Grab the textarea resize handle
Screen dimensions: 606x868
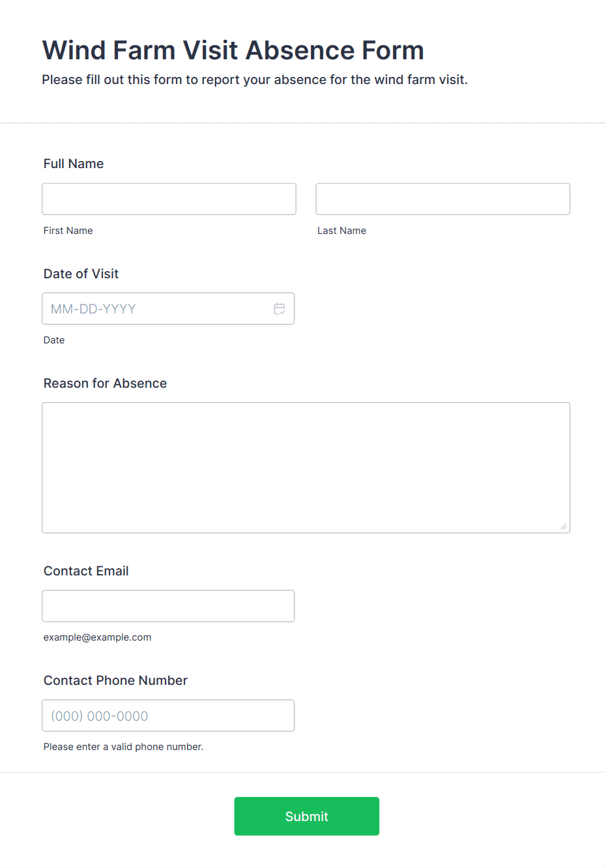click(x=564, y=527)
